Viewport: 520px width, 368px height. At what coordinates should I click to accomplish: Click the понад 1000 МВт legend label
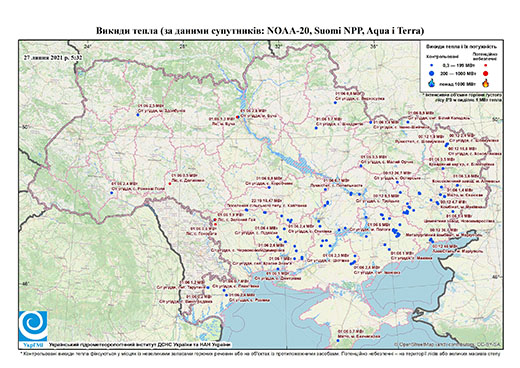(x=458, y=83)
